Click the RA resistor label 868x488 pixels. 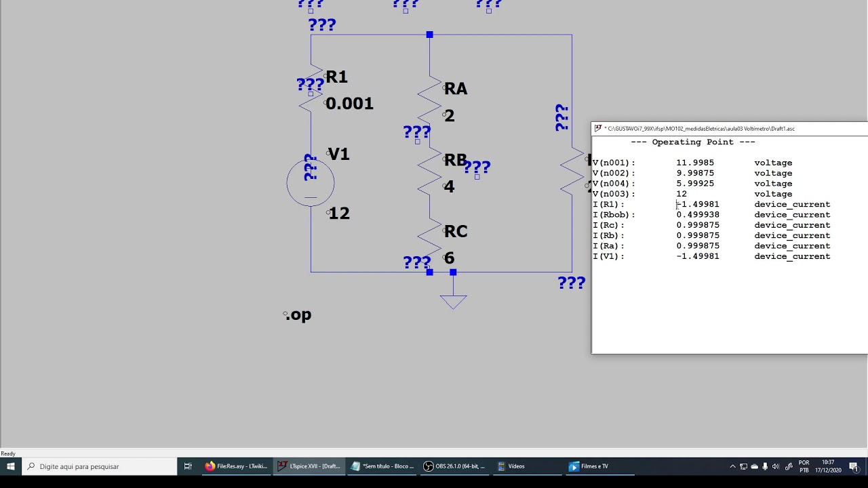[456, 89]
